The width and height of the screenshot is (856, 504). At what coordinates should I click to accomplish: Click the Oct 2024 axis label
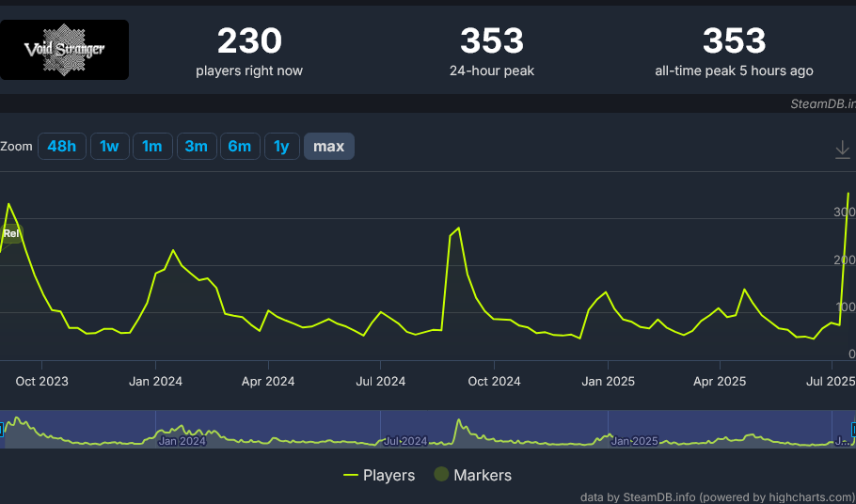pyautogui.click(x=494, y=381)
